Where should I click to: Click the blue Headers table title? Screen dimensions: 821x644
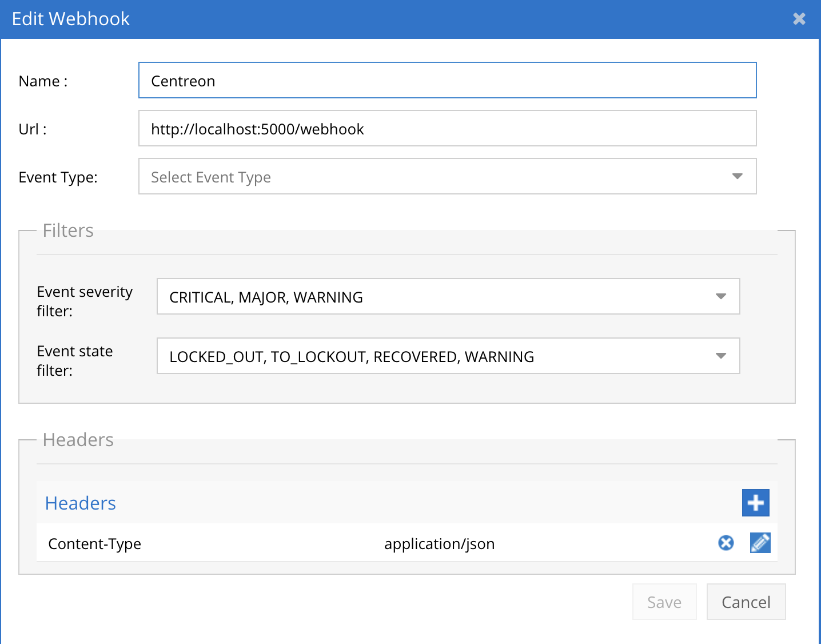click(81, 503)
